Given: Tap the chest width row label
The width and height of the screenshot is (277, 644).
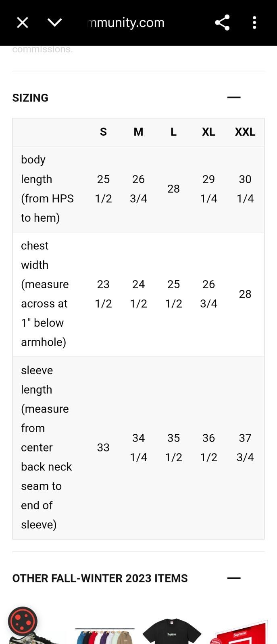Looking at the screenshot, I should coord(45,294).
